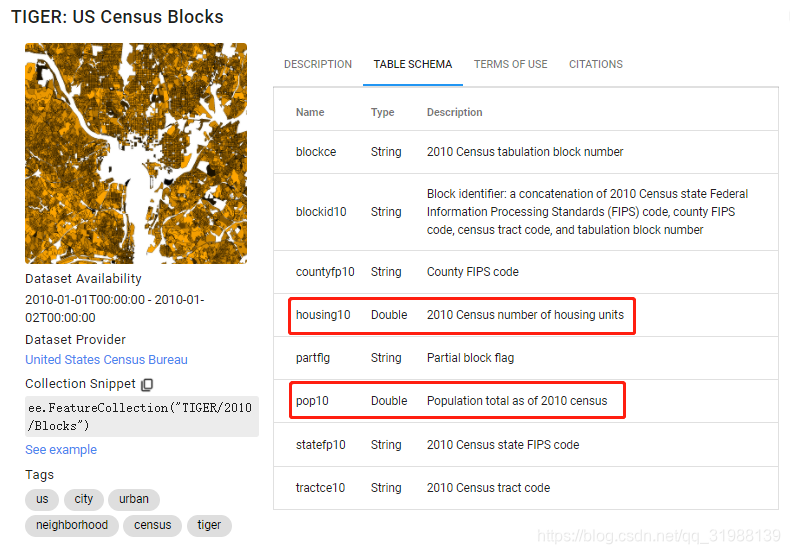Click the blockid10 row name
Screen dimensions: 790x554
click(x=321, y=212)
